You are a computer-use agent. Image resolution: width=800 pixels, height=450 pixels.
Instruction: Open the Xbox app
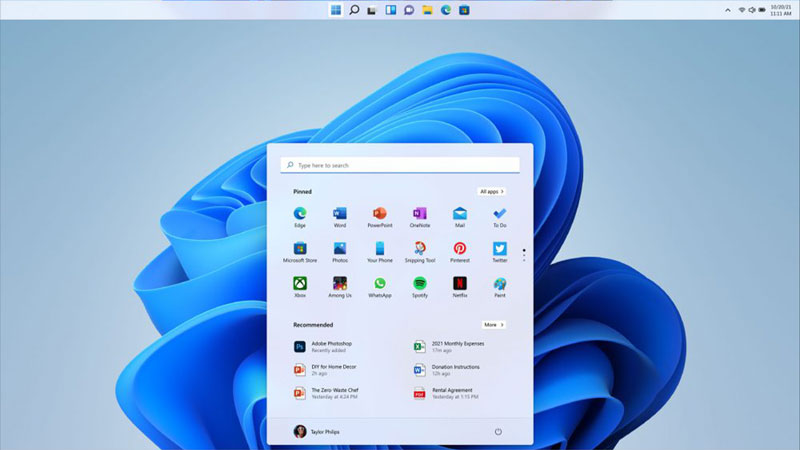click(x=300, y=287)
